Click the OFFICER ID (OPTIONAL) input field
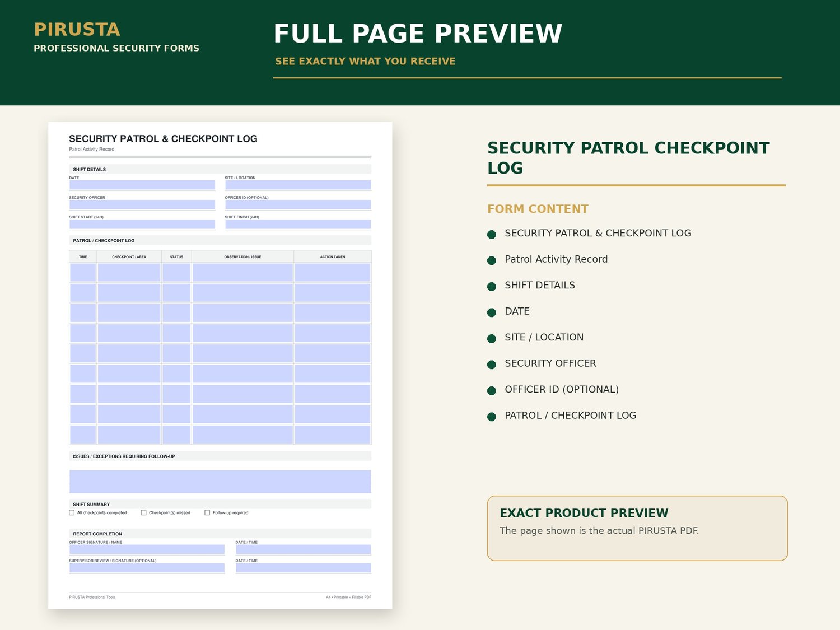The height and width of the screenshot is (630, 840). point(298,204)
